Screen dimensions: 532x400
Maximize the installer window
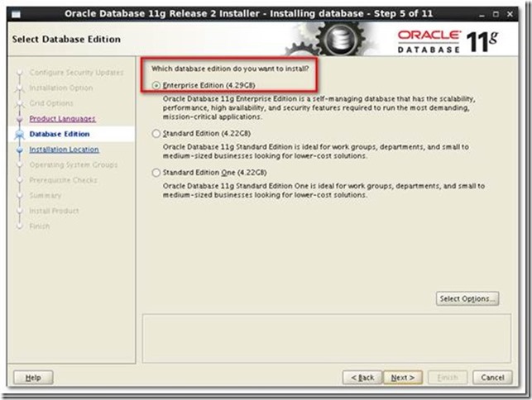coord(496,14)
